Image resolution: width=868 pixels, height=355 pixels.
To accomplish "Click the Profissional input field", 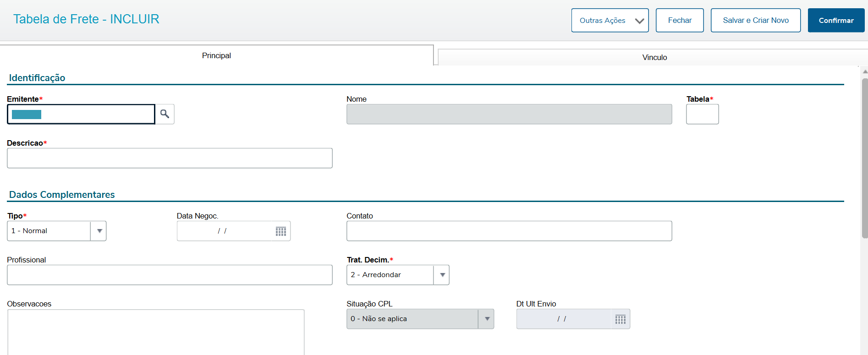I will (x=170, y=275).
